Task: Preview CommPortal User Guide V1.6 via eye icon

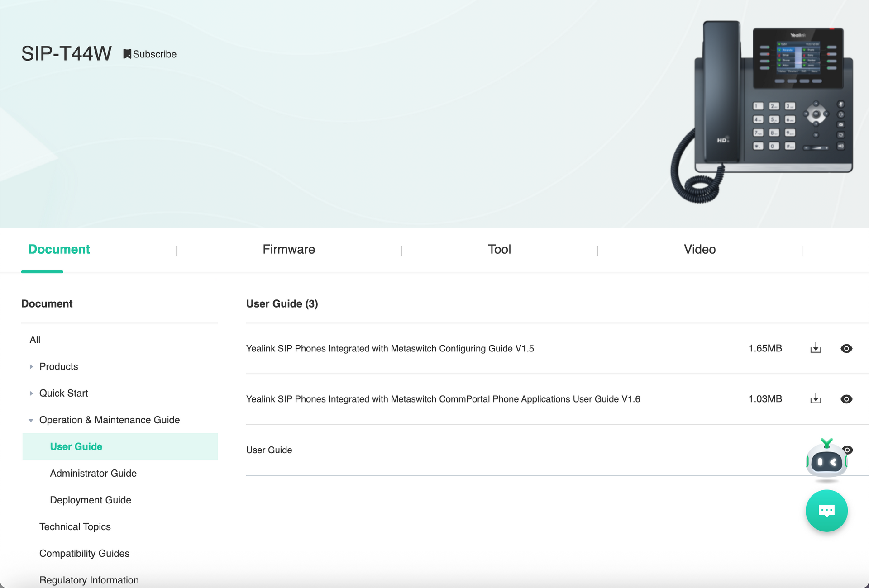Action: [846, 399]
